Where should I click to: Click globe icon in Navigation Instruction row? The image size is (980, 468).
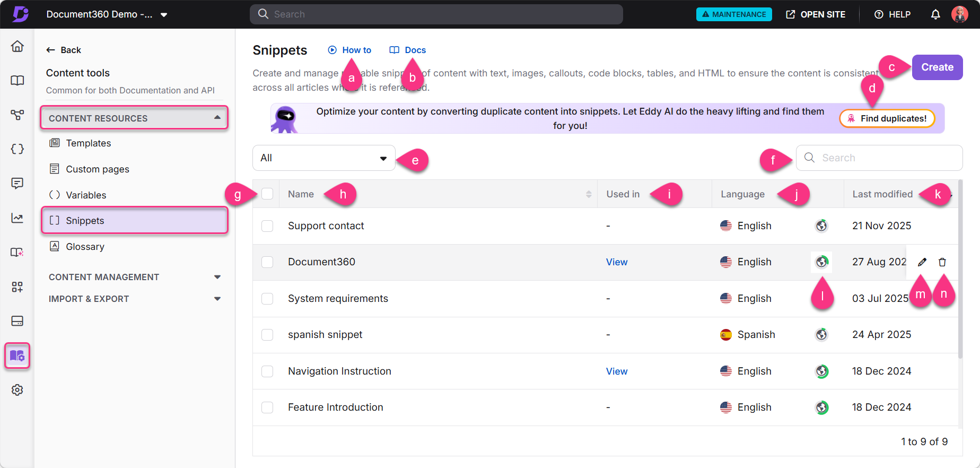(x=821, y=371)
